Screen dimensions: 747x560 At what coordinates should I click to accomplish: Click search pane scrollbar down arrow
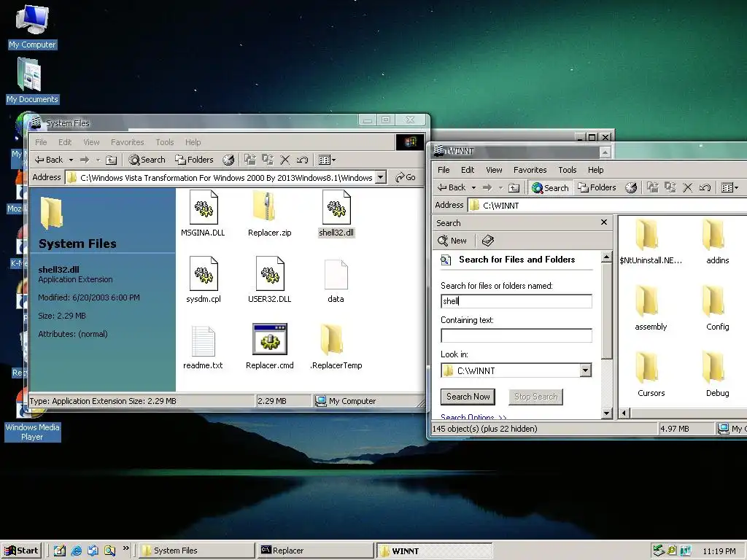pos(606,413)
